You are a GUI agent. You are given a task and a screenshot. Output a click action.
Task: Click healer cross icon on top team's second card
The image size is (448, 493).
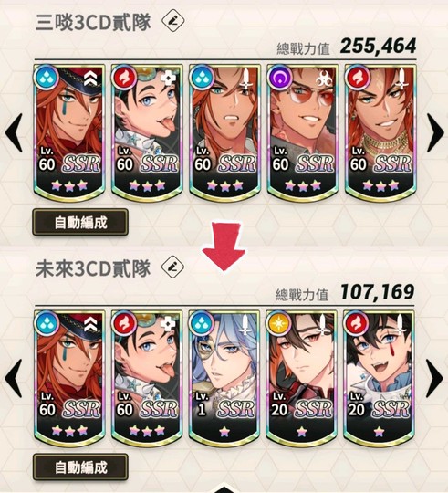coord(169,79)
